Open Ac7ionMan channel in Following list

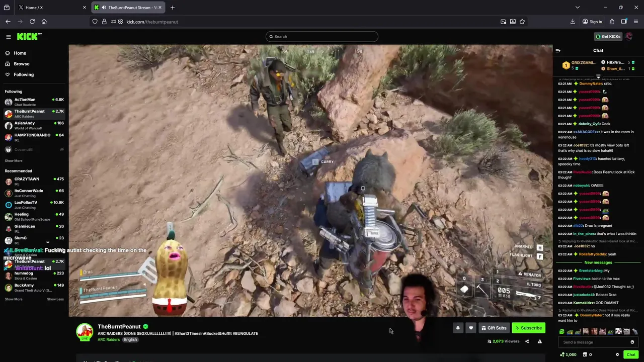coord(34,102)
